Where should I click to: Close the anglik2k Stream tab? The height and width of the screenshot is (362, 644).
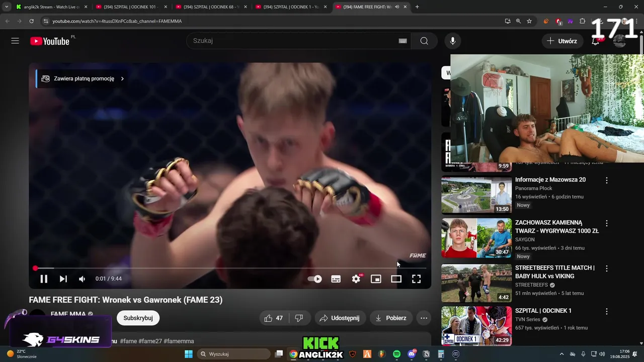(x=86, y=7)
